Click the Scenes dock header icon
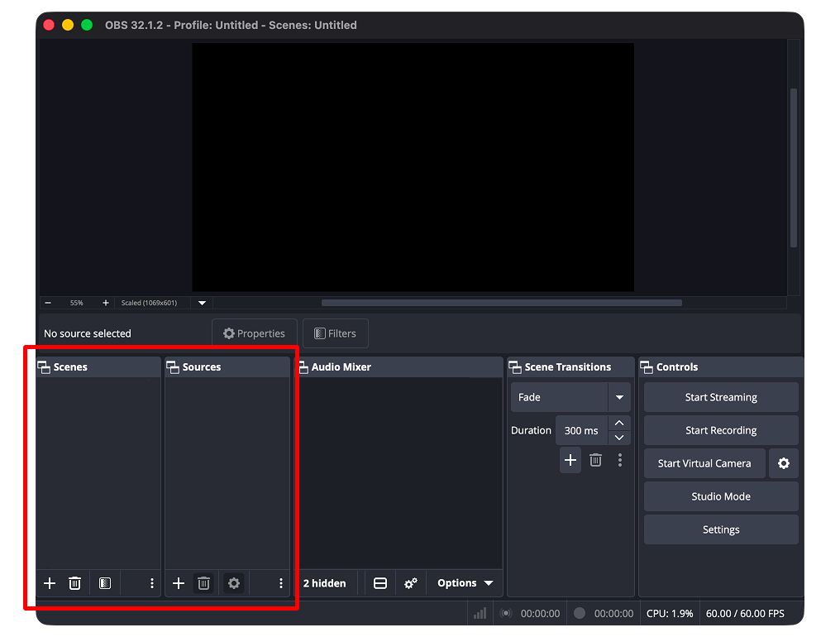Screen dimensions: 840x637 point(44,367)
